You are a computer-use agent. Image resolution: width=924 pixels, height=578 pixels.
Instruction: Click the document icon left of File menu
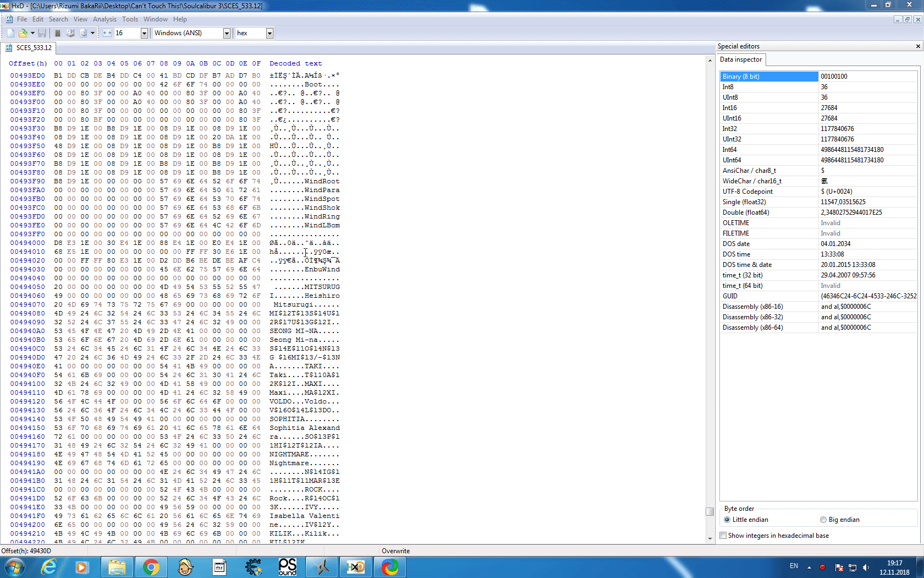(x=9, y=19)
